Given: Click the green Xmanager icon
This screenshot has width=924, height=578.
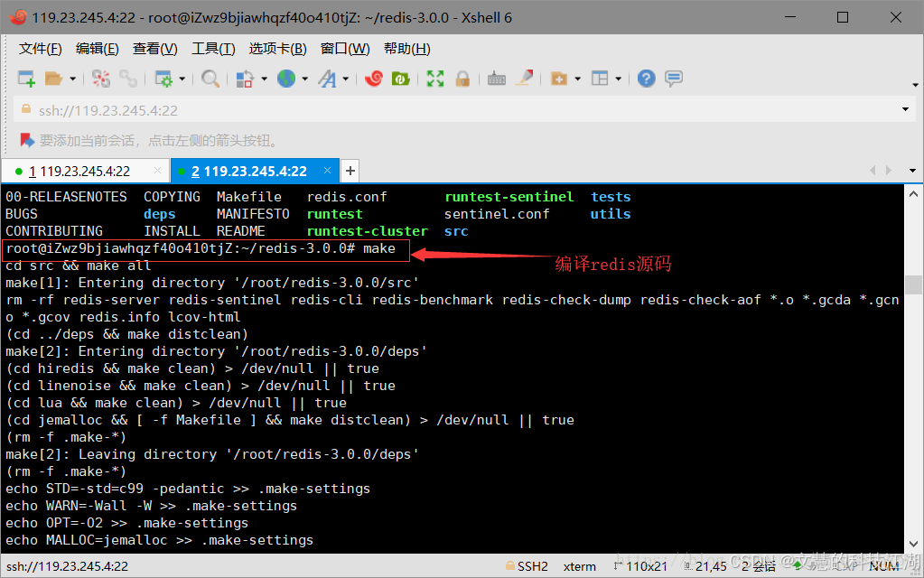Looking at the screenshot, I should (401, 79).
